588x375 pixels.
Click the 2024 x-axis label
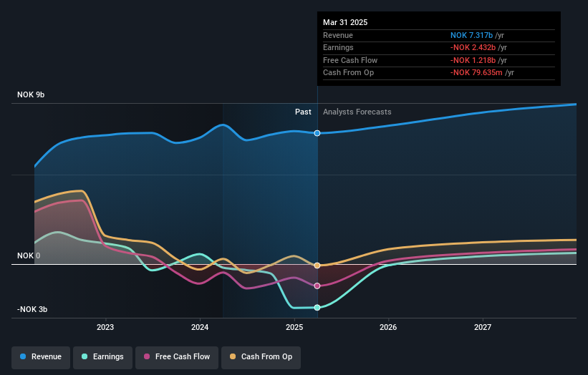click(200, 328)
